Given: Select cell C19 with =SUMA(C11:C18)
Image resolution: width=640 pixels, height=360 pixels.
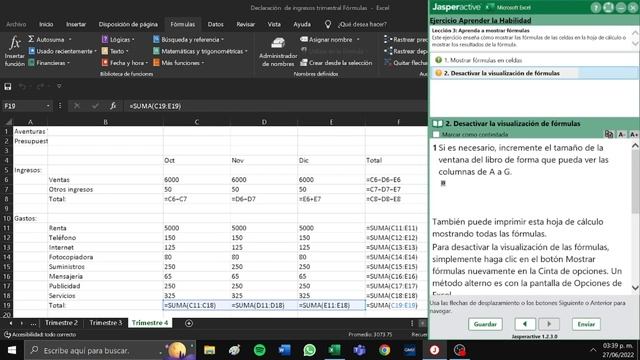Looking at the screenshot, I should 197,305.
